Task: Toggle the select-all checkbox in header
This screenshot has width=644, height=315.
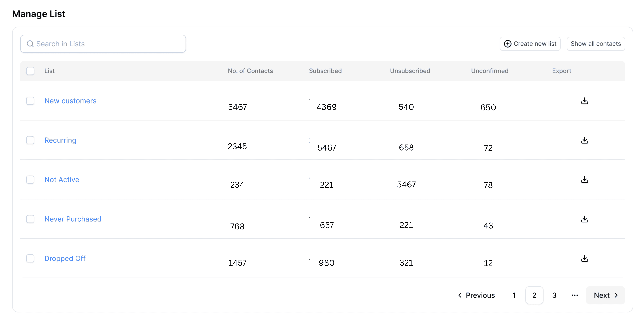Action: [x=30, y=71]
